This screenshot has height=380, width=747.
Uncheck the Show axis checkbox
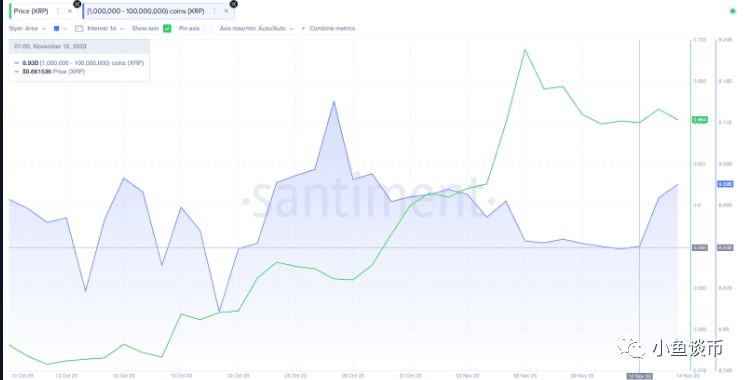(167, 29)
